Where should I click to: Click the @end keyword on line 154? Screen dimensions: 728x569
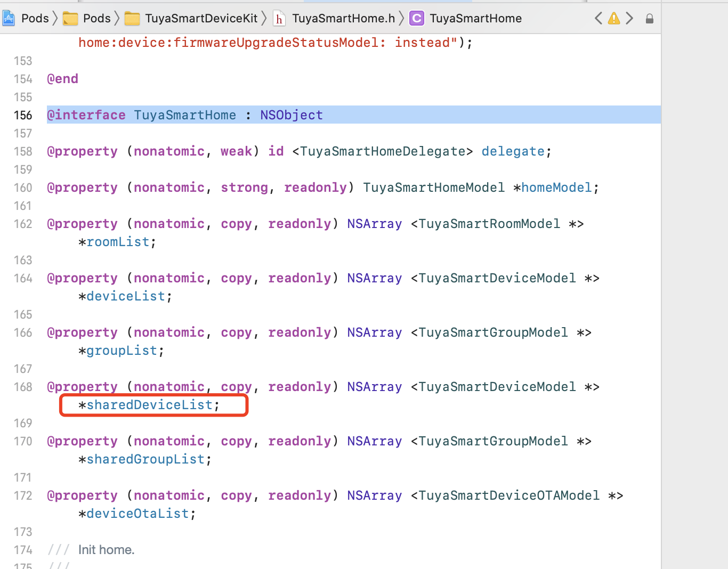(63, 79)
